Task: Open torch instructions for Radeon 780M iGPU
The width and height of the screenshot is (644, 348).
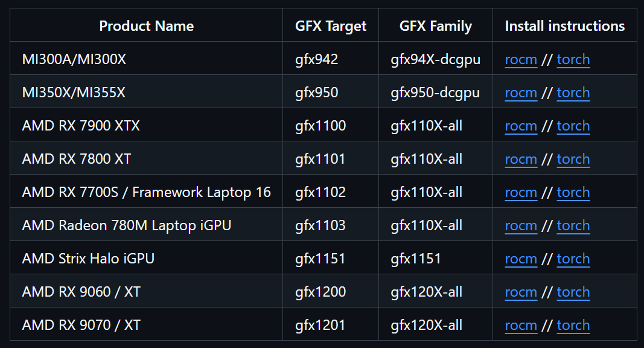Action: coord(573,225)
